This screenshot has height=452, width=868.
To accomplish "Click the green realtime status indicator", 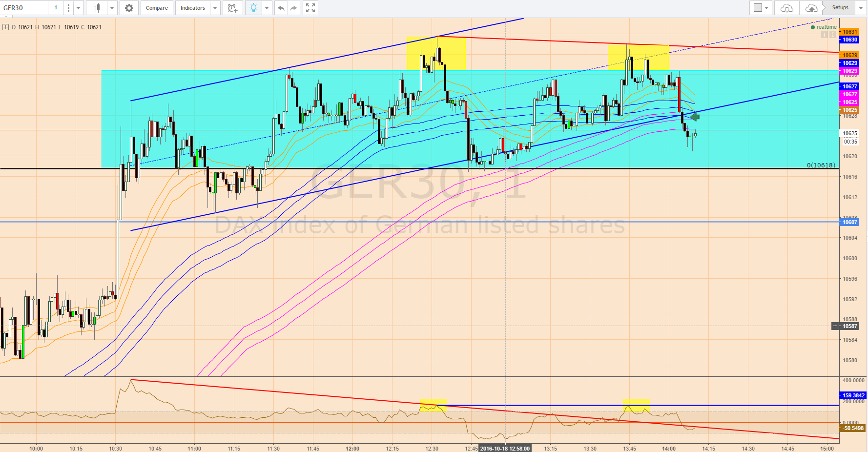I will click(824, 27).
